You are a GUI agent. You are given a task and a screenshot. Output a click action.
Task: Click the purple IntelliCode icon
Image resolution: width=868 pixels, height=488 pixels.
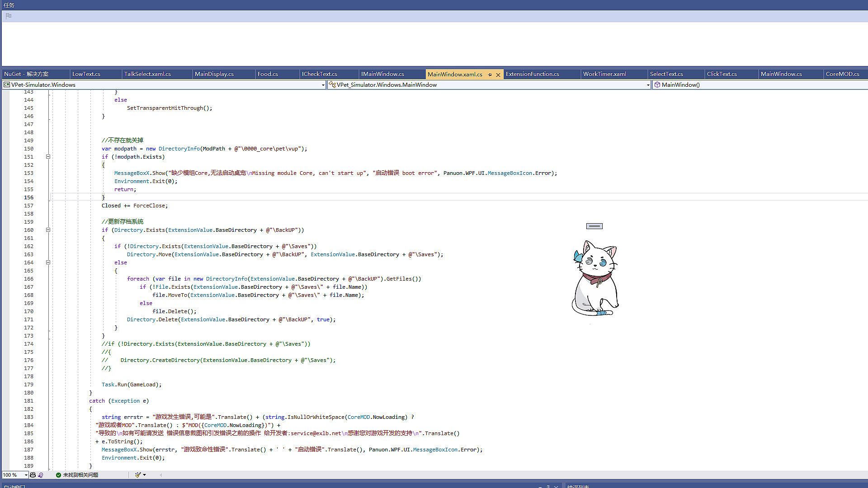click(x=41, y=475)
